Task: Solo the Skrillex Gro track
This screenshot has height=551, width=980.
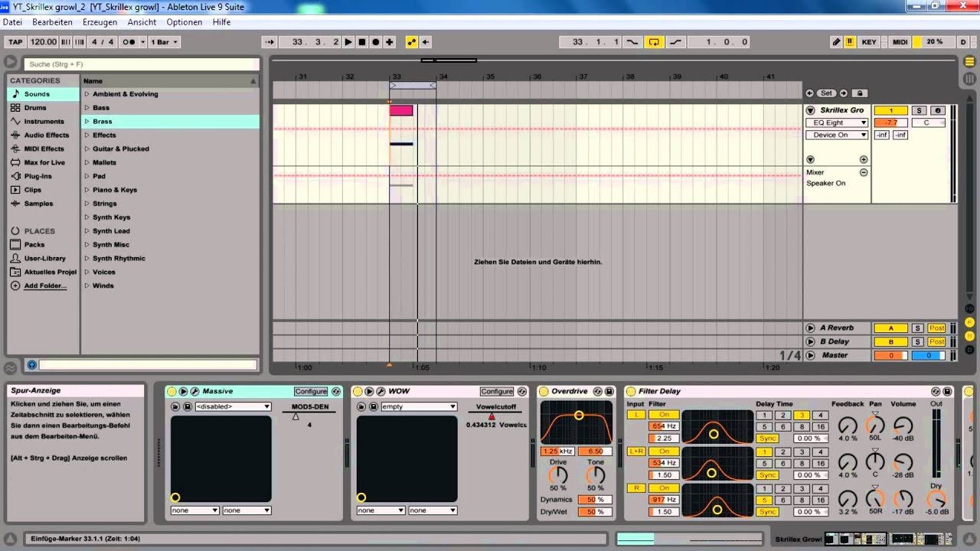Action: pos(919,111)
